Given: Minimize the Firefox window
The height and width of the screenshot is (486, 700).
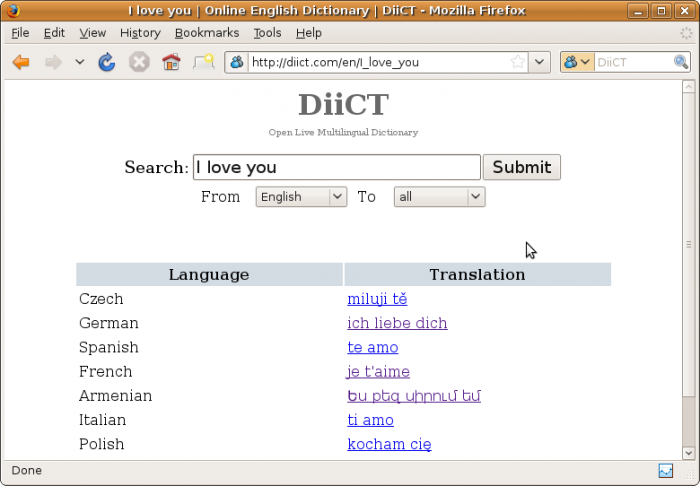Looking at the screenshot, I should click(638, 11).
